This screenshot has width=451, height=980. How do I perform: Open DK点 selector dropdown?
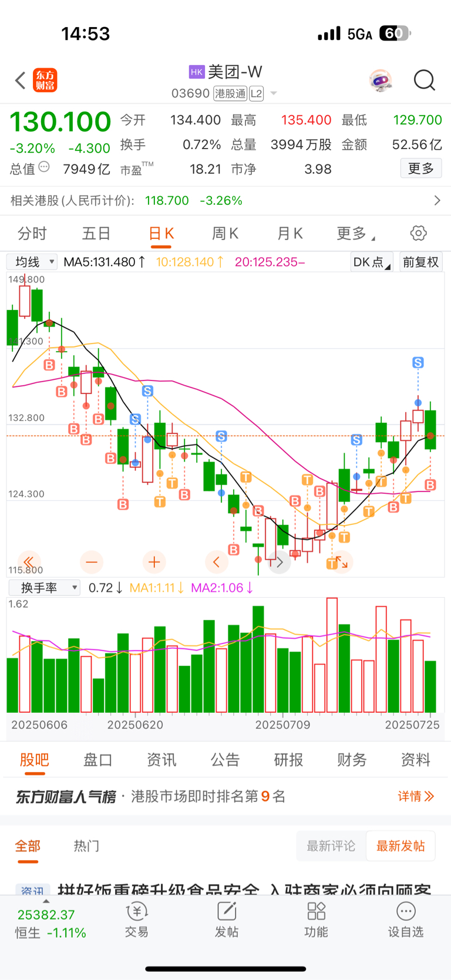coord(372,262)
